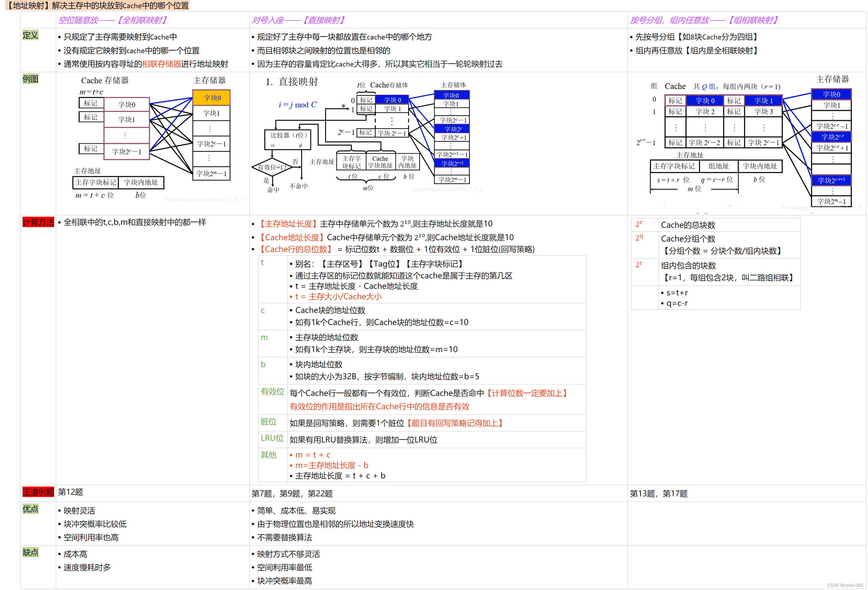The height and width of the screenshot is (590, 868).
Task: Click the 例图 row label
Action: (x=30, y=79)
